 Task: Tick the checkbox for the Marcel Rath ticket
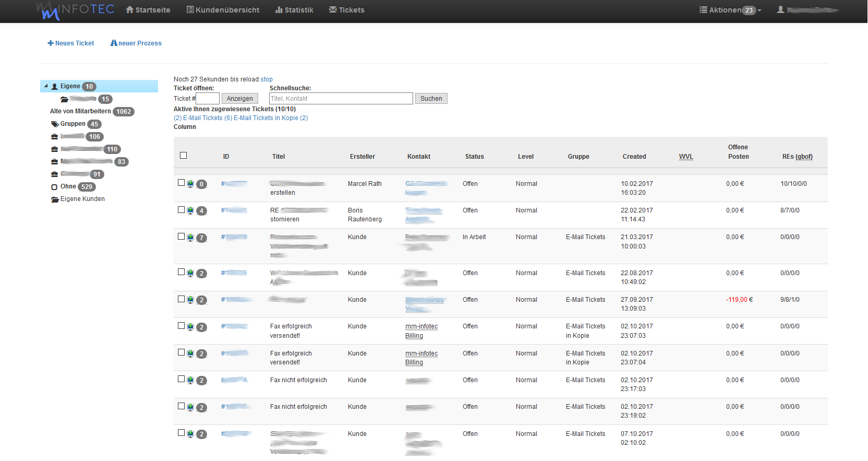pyautogui.click(x=181, y=183)
